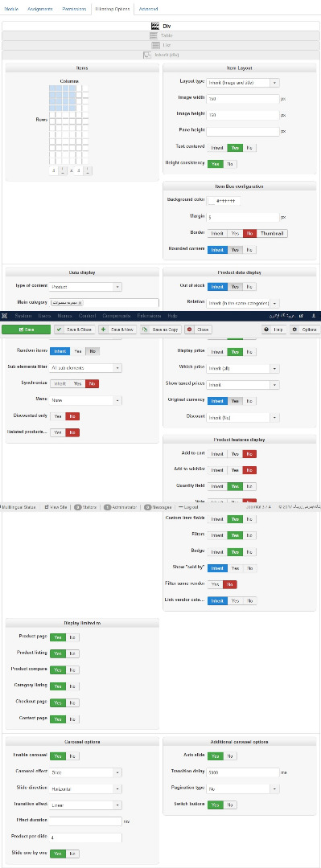Open the Show taxed prices dropdown
Screen dimensions: 321x868
point(243,385)
